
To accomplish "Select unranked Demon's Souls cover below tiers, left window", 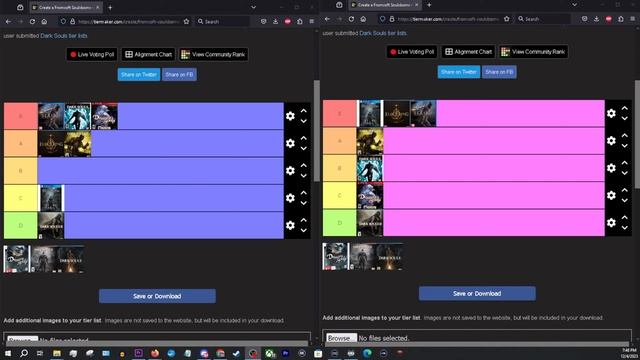I will (x=17, y=259).
